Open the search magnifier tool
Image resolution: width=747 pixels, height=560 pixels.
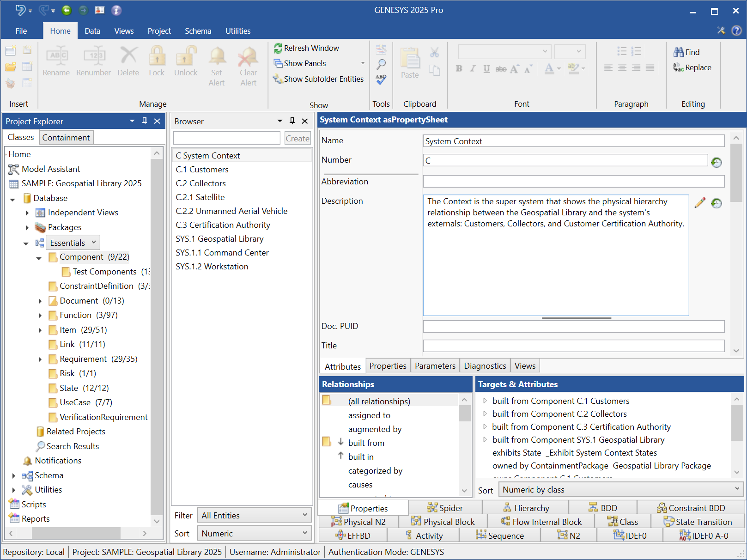pos(381,63)
